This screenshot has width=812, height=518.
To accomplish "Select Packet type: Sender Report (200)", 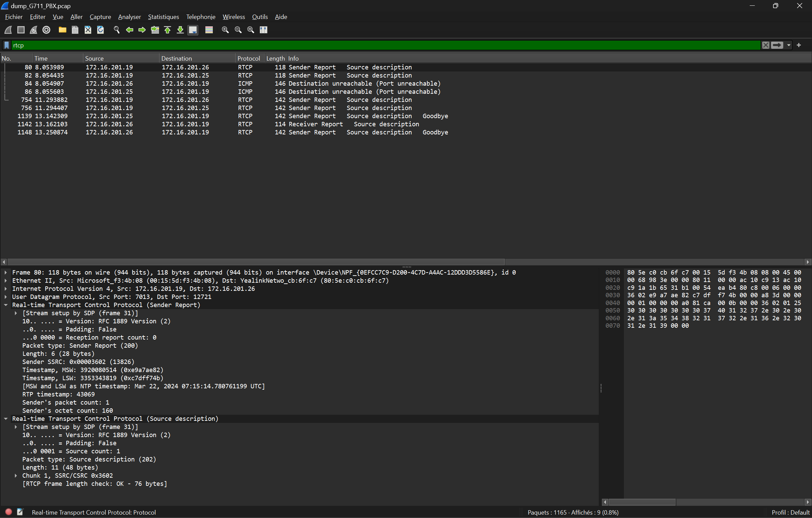I will (80, 346).
